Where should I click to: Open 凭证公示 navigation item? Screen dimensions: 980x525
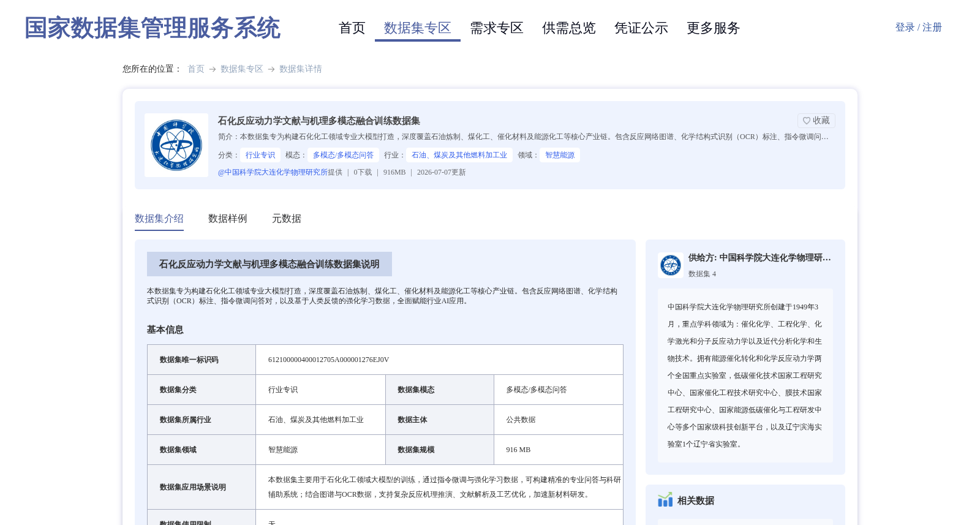point(641,28)
